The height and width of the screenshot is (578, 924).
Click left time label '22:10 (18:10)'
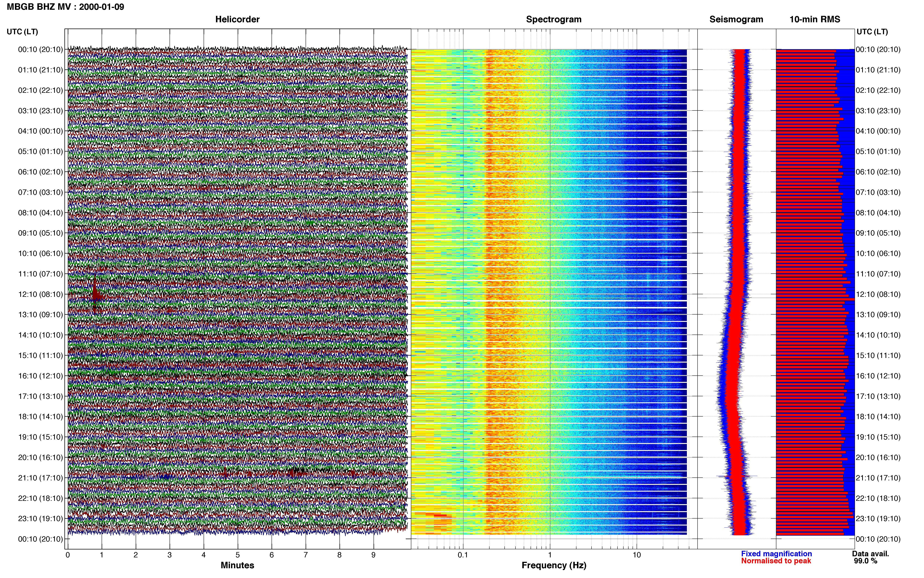(x=41, y=498)
